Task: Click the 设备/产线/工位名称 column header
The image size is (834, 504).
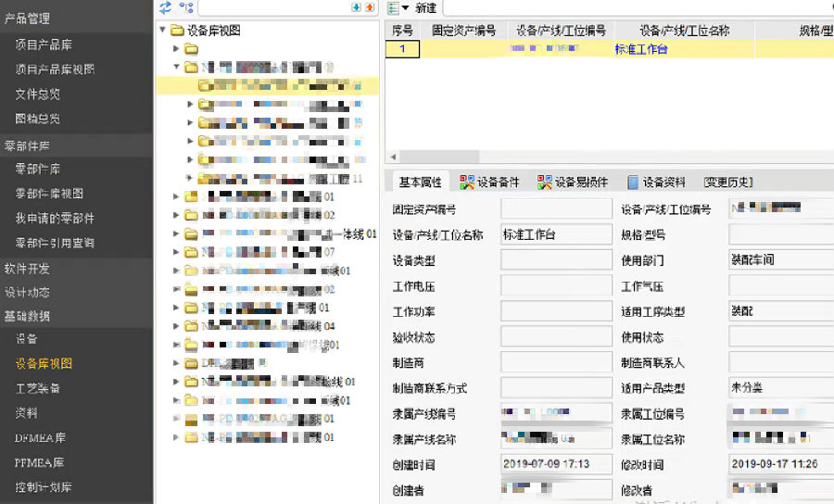Action: pyautogui.click(x=684, y=31)
